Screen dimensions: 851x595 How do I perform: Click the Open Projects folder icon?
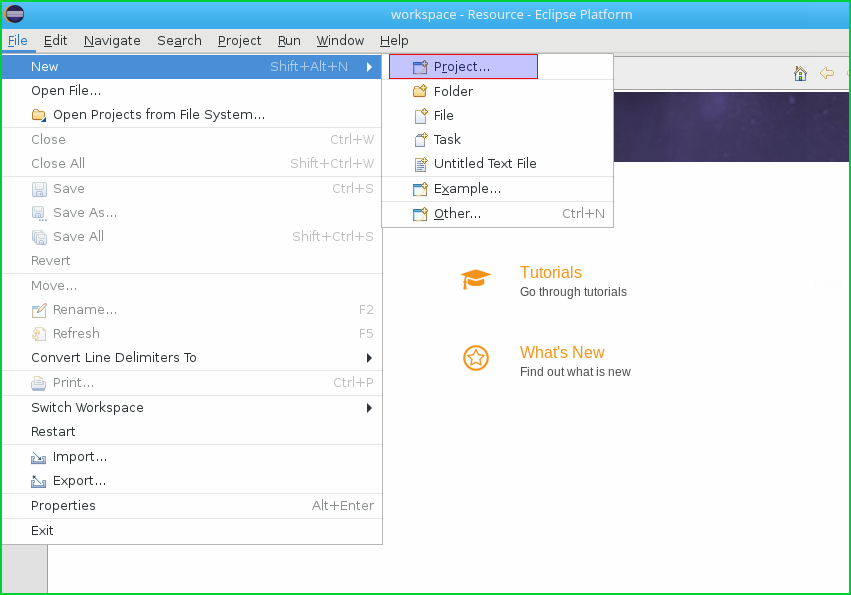click(x=39, y=115)
